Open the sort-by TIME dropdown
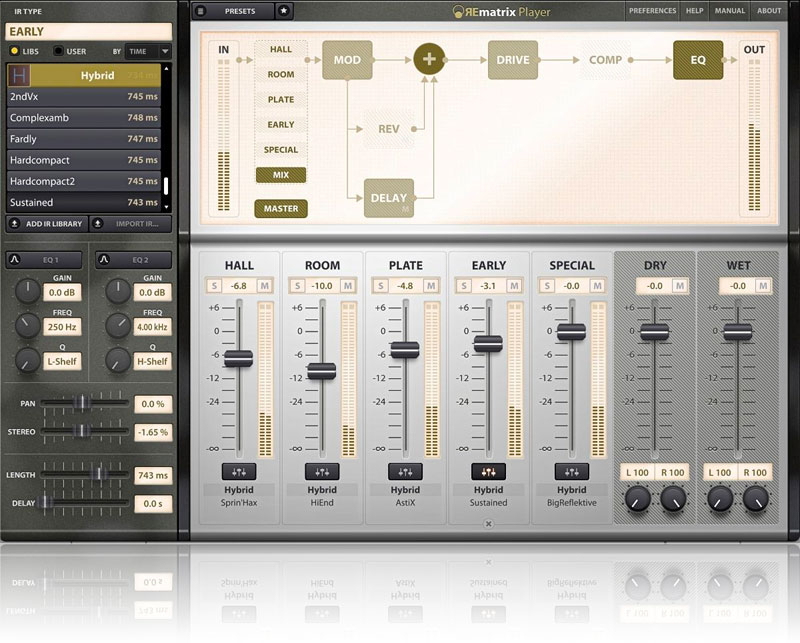This screenshot has width=800, height=643. click(x=148, y=51)
